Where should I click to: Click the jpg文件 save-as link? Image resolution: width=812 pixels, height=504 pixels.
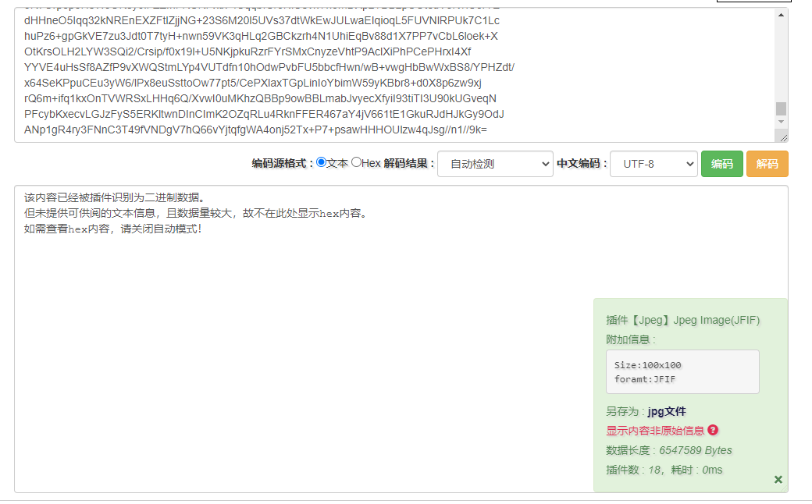(x=667, y=411)
